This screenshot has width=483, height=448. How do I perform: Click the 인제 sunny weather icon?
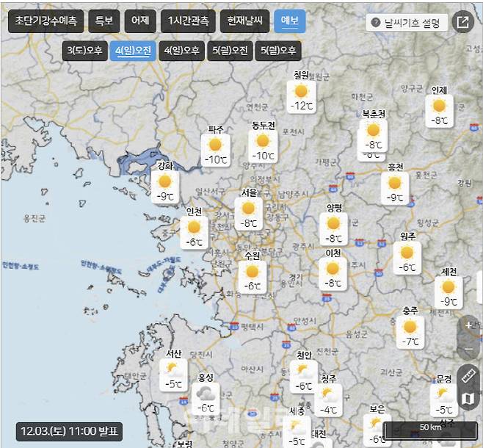coord(439,106)
